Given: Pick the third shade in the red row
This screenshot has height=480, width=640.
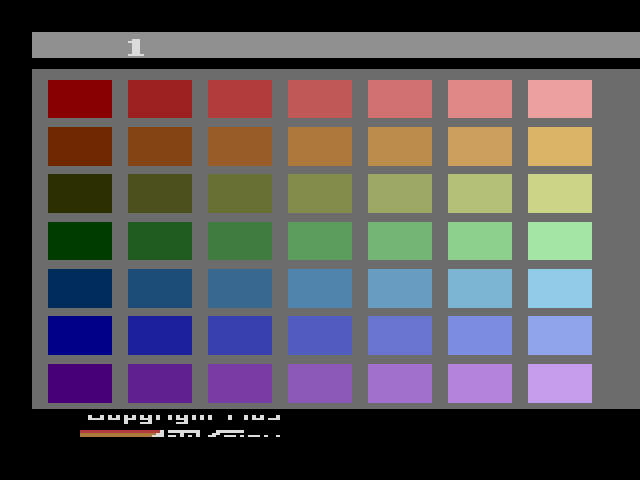Looking at the screenshot, I should pyautogui.click(x=240, y=99).
